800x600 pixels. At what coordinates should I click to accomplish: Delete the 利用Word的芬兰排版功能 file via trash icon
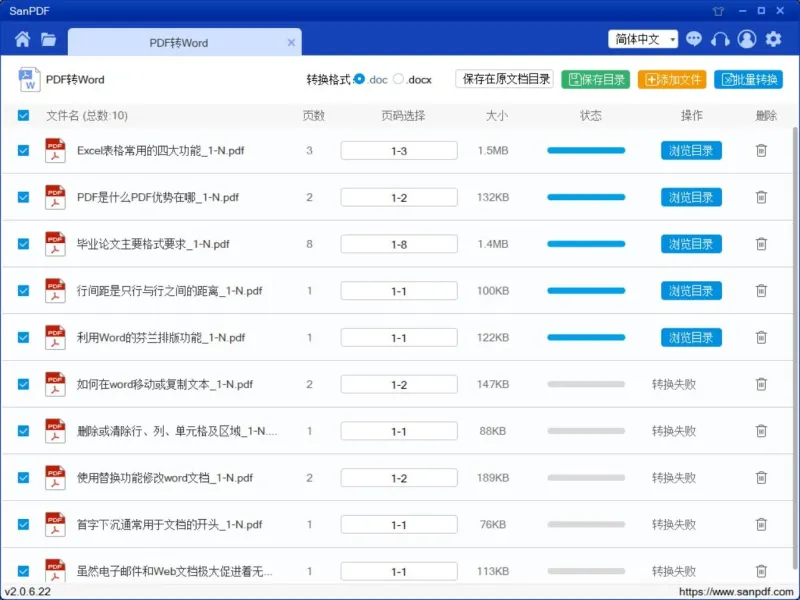click(x=761, y=337)
